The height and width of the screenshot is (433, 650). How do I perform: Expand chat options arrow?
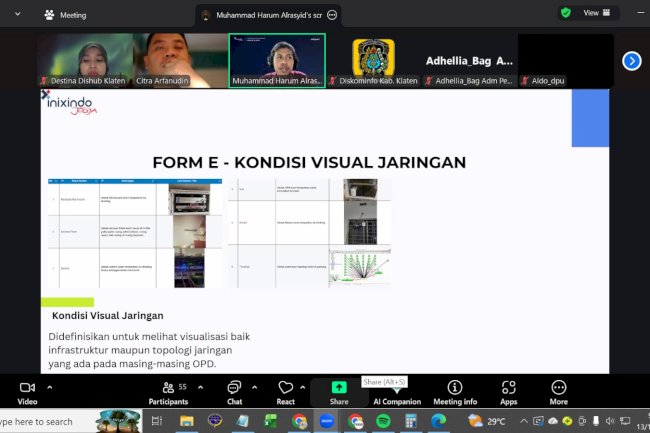pyautogui.click(x=255, y=387)
